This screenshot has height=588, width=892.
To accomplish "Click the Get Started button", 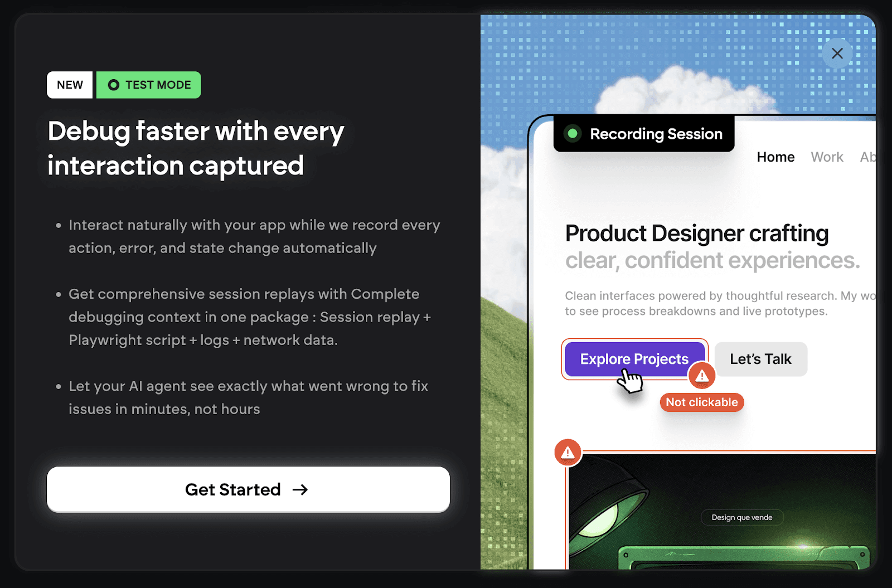I will tap(248, 489).
